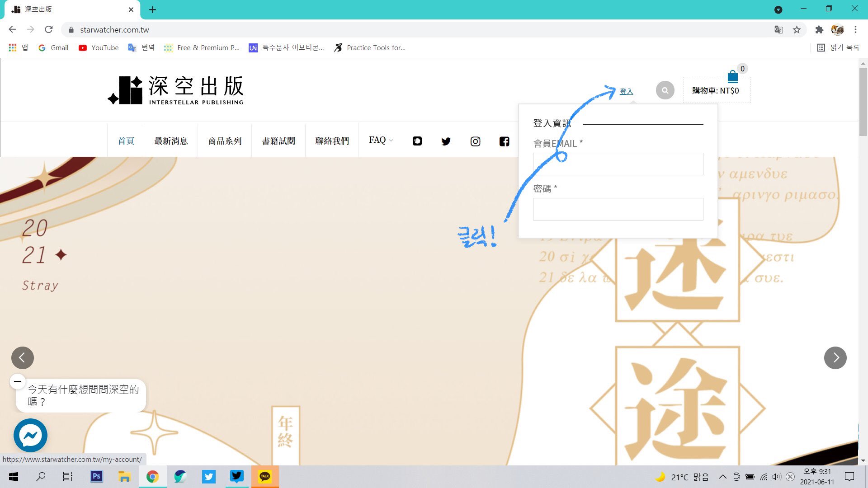Open 書籍試閱 page link
This screenshot has height=488, width=868.
278,141
